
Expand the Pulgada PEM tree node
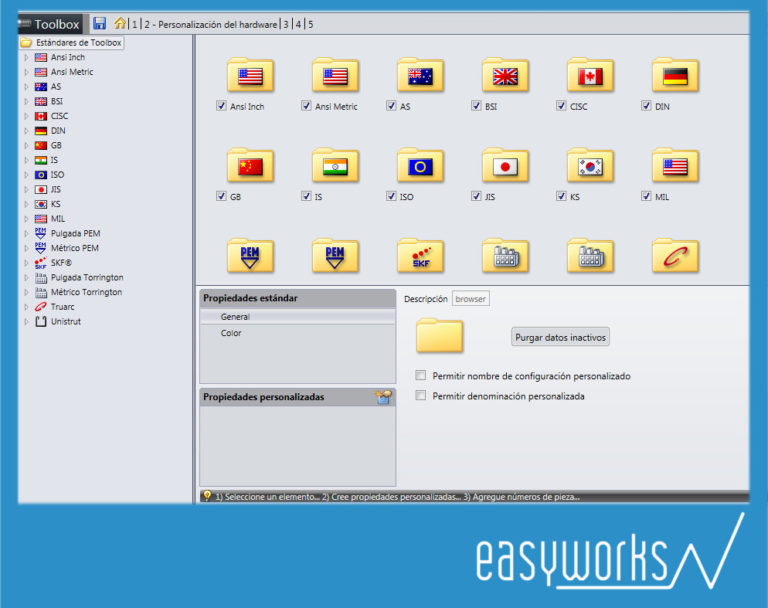pyautogui.click(x=26, y=234)
